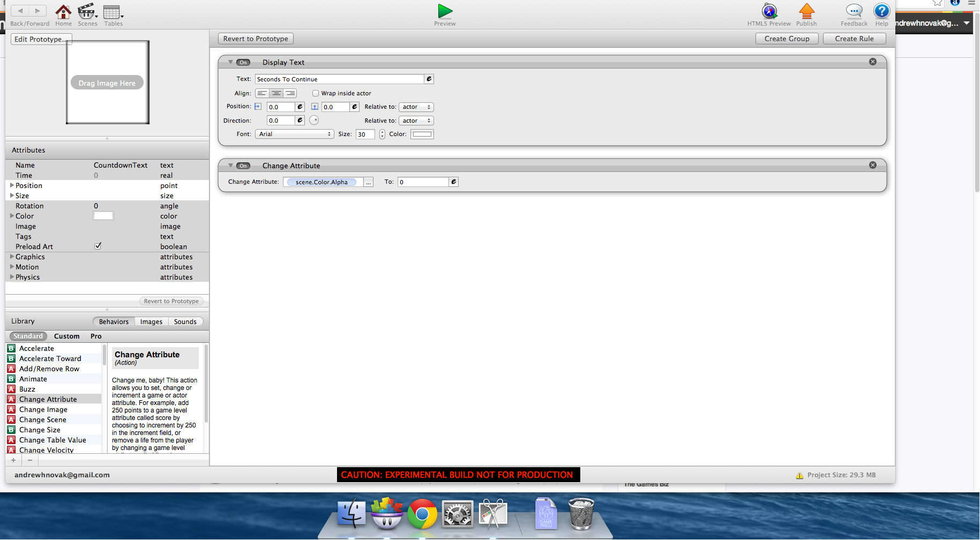Open Finder from the dock
The width and height of the screenshot is (980, 540).
351,513
